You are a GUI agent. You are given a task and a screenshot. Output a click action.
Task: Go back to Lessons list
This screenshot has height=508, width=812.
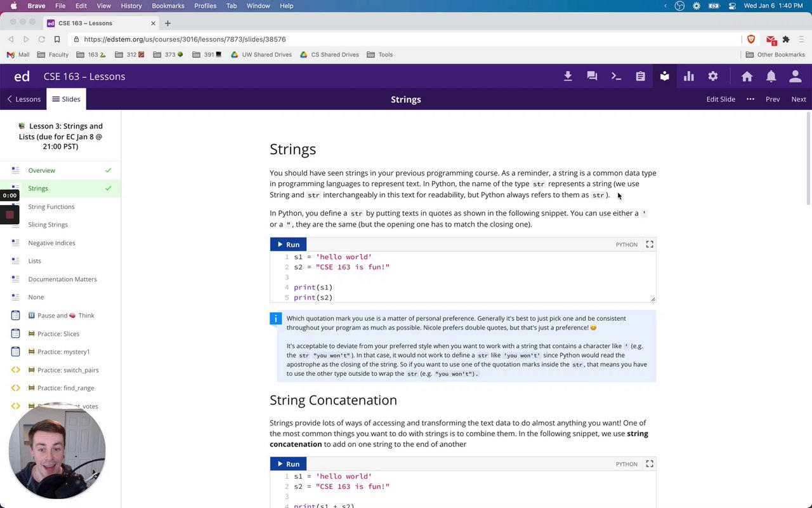(23, 99)
